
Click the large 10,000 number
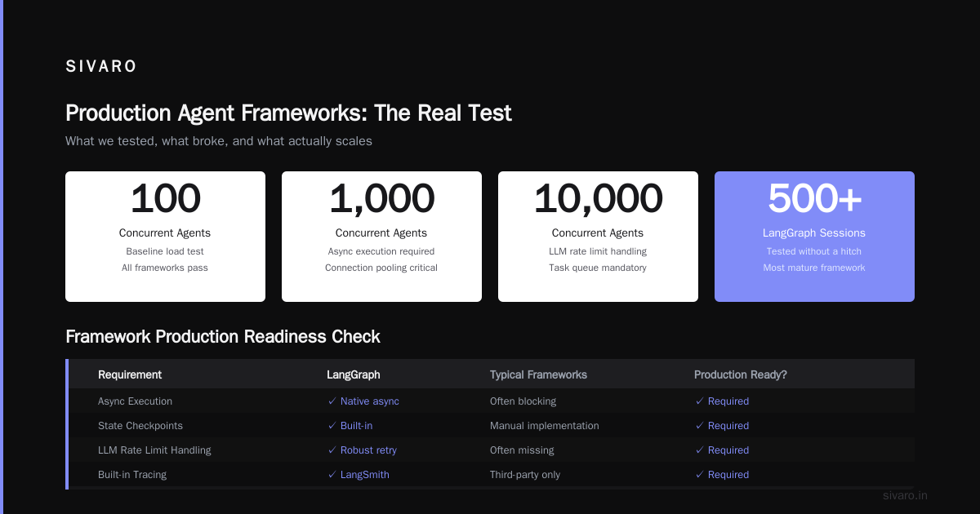(598, 198)
